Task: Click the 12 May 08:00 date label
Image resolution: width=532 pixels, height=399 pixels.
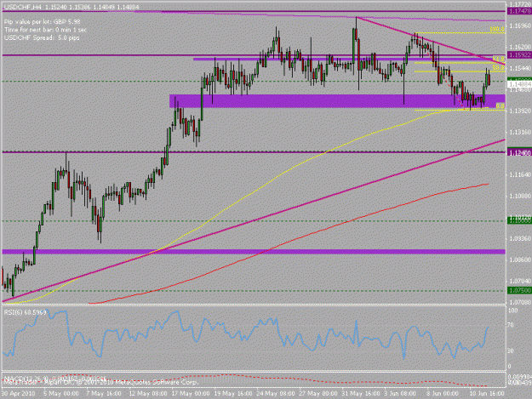Action: point(148,394)
